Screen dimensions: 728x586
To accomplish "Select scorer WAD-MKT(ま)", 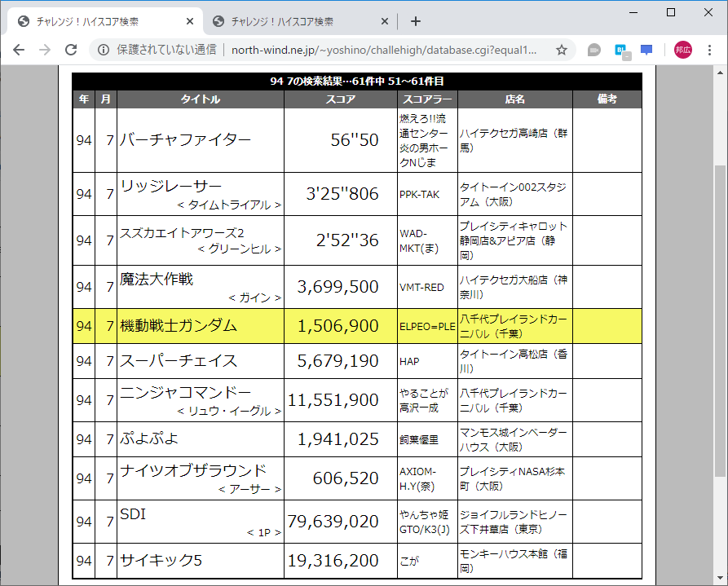I will 419,241.
